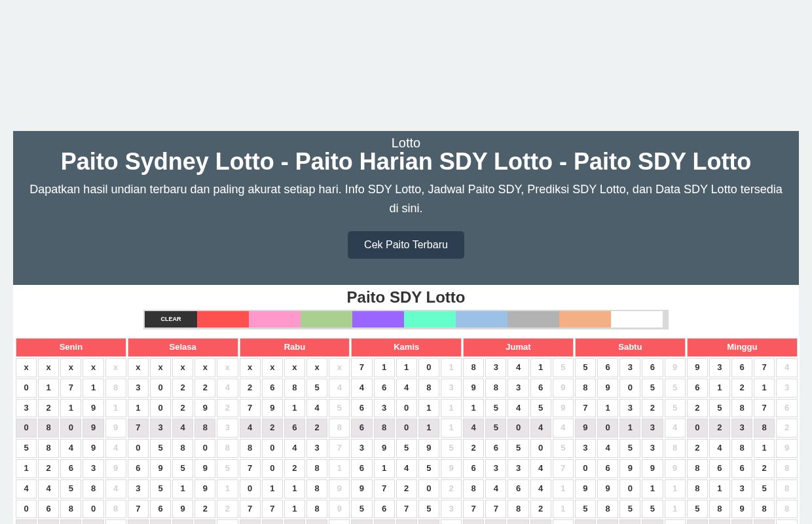This screenshot has width=812, height=524.
Task: Select the purple highlight swatch
Action: (x=378, y=319)
